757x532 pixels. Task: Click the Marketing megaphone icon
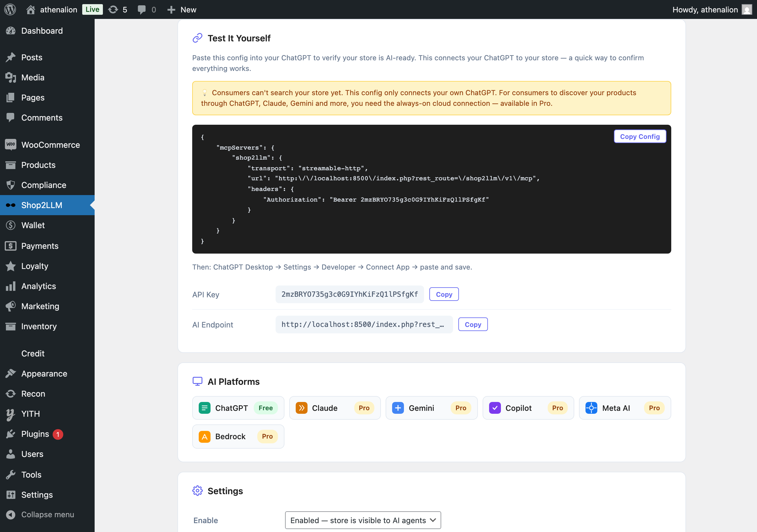coord(11,306)
